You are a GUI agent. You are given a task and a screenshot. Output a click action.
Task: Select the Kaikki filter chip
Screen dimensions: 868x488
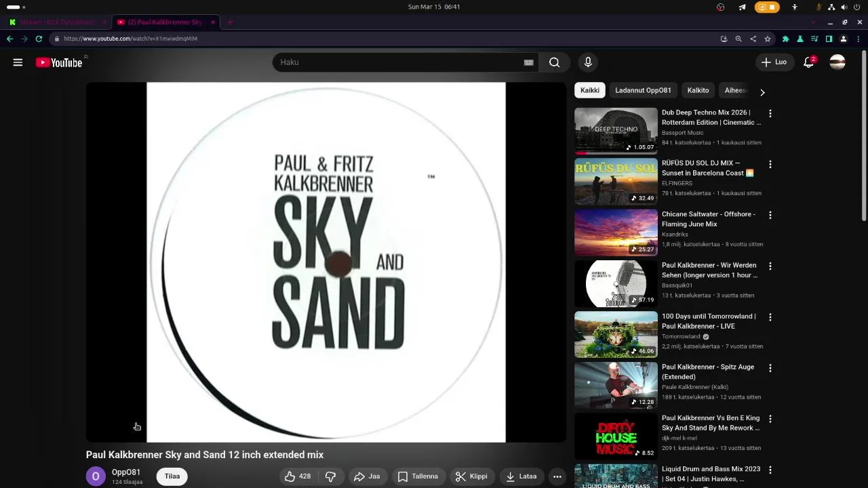pos(590,90)
